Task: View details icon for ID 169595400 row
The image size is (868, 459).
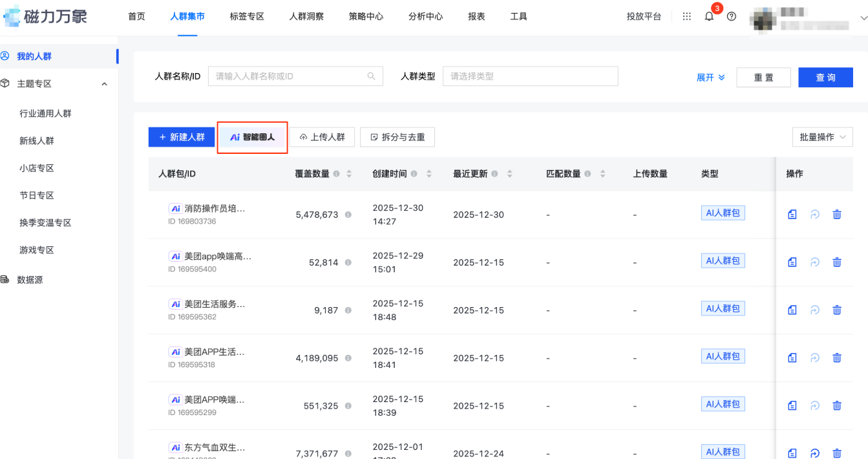Action: pos(792,262)
